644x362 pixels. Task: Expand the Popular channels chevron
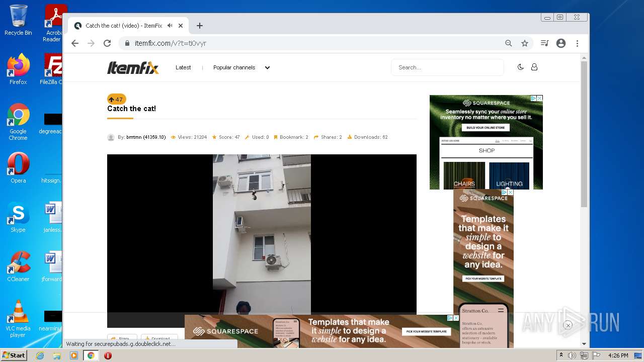267,67
